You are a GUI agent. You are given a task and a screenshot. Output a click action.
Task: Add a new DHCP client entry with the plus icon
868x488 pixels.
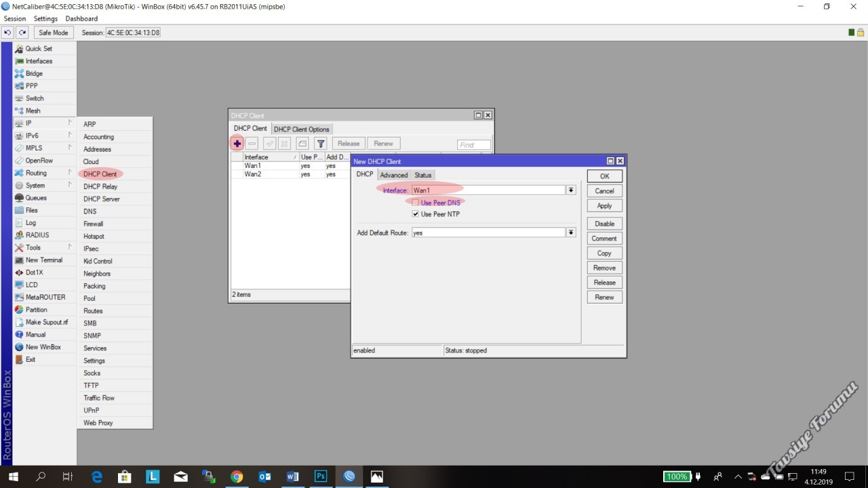(237, 144)
